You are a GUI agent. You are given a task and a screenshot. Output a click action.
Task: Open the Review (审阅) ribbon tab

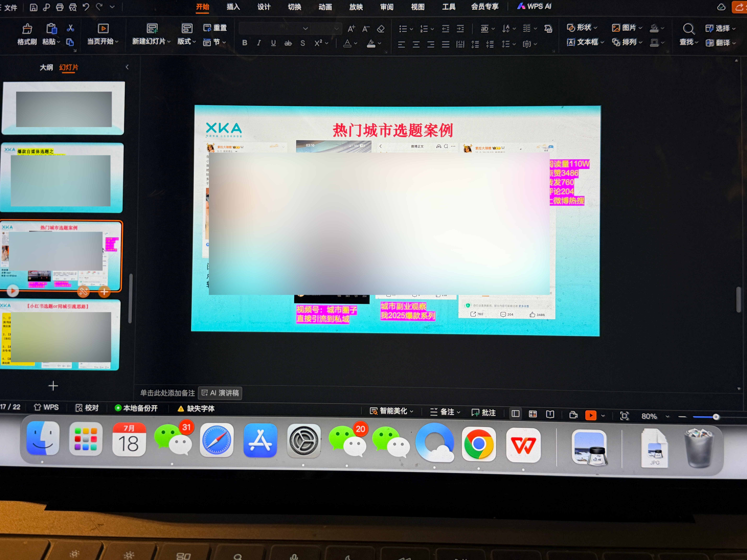pos(387,7)
